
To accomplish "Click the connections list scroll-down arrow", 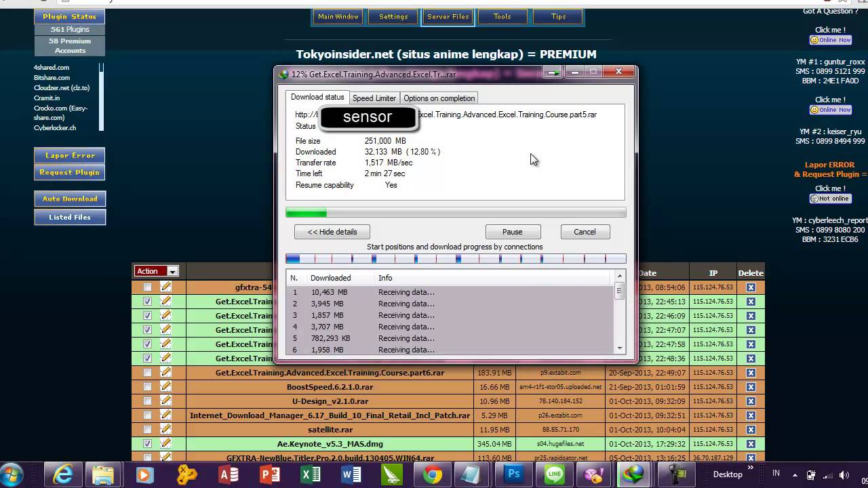I will [x=619, y=348].
